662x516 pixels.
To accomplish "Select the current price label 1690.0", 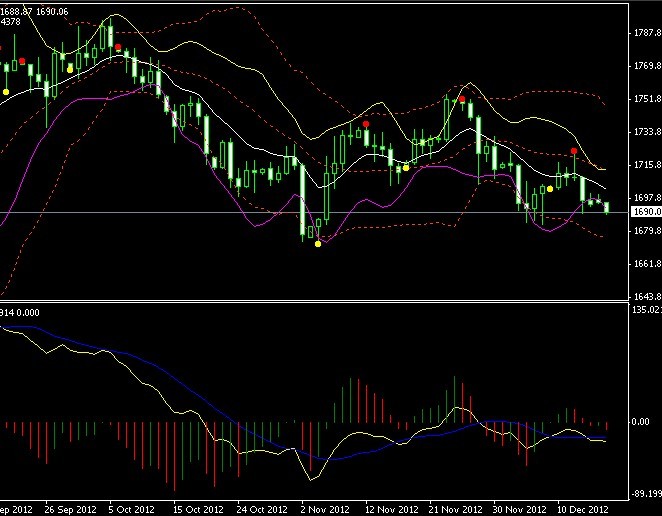I will (646, 212).
